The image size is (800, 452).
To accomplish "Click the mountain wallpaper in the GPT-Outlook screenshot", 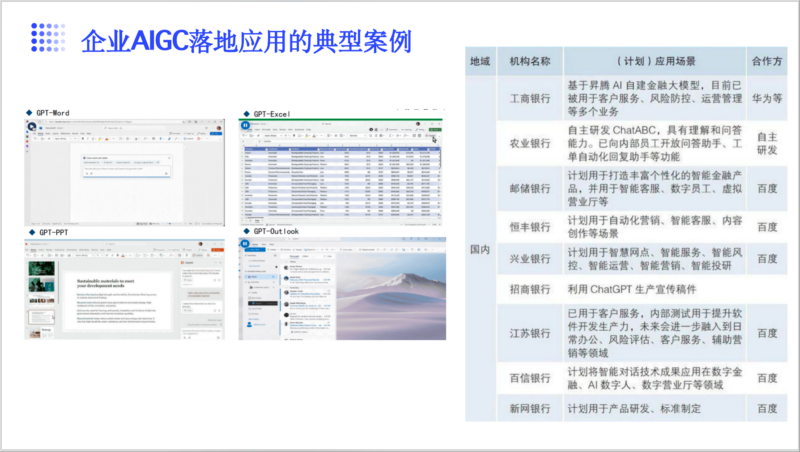I will click(391, 296).
